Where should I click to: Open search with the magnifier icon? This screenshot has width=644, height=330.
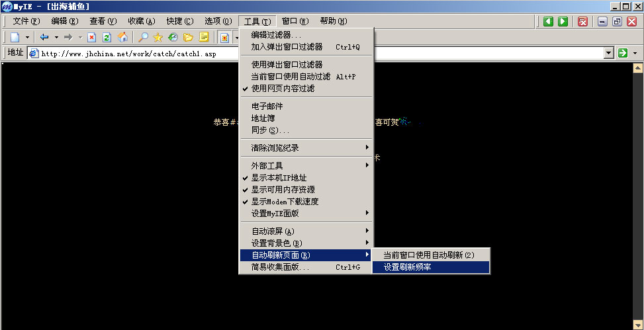point(143,37)
